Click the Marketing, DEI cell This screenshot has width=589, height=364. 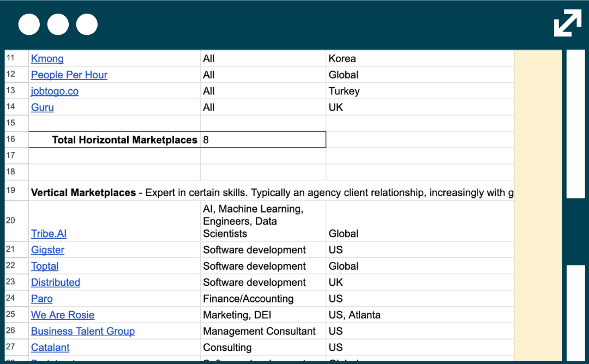click(263, 315)
